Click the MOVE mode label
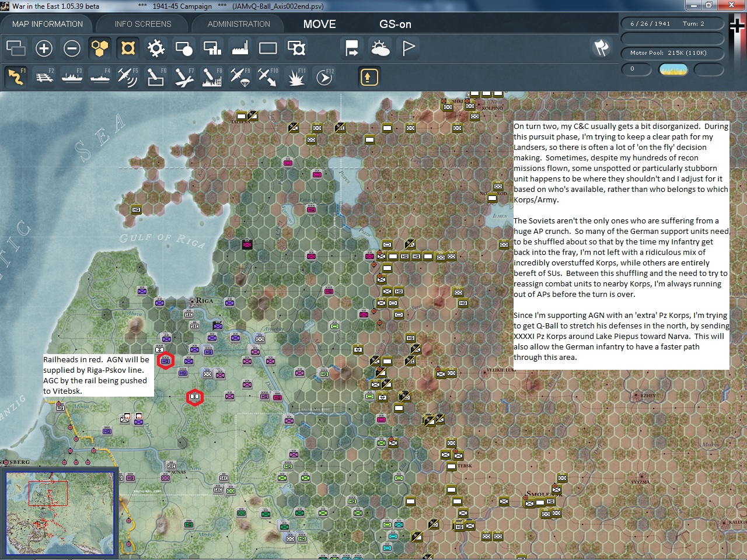 point(319,24)
